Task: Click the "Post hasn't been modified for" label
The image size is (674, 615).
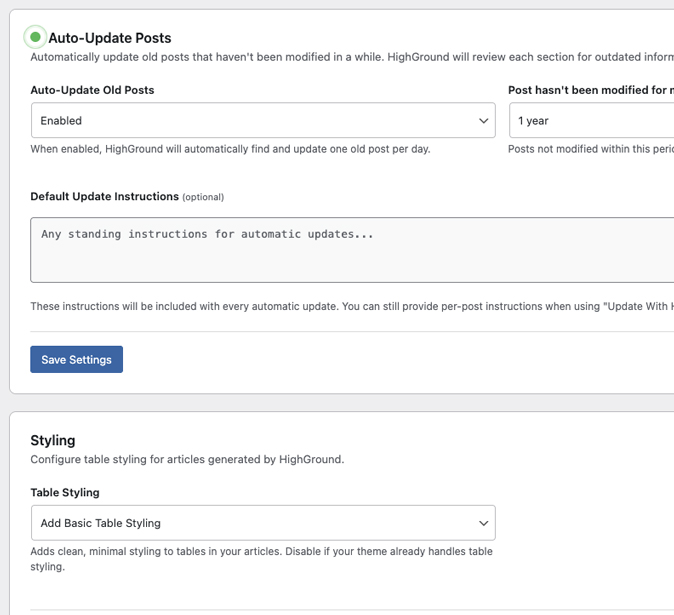Action: 590,90
